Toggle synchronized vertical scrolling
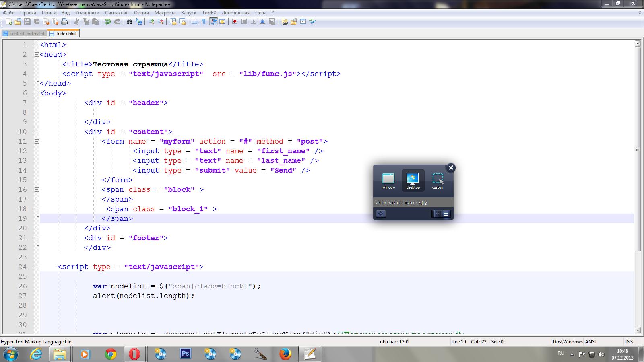This screenshot has height=362, width=644. [x=173, y=21]
